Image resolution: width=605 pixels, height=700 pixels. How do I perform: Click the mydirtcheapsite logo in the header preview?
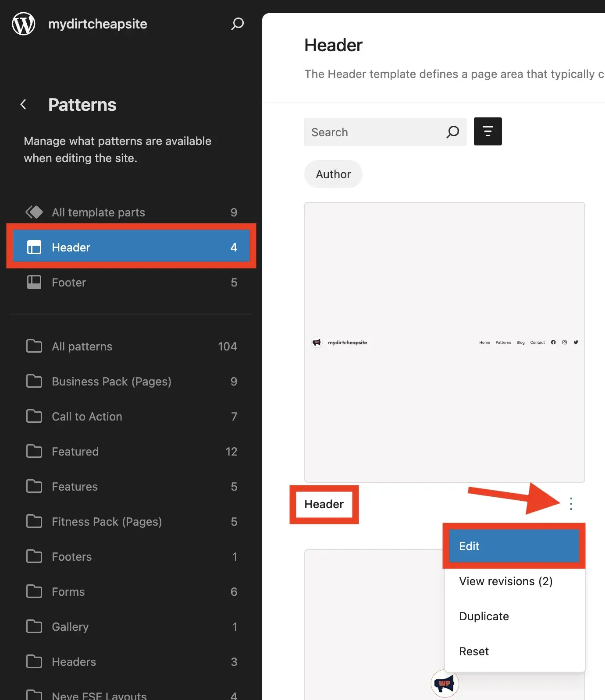pos(317,342)
